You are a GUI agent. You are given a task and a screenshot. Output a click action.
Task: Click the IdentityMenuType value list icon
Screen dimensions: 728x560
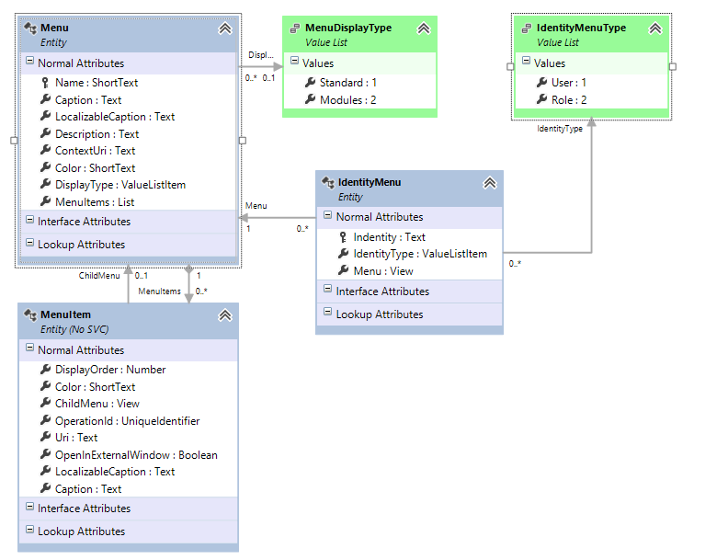pos(526,29)
